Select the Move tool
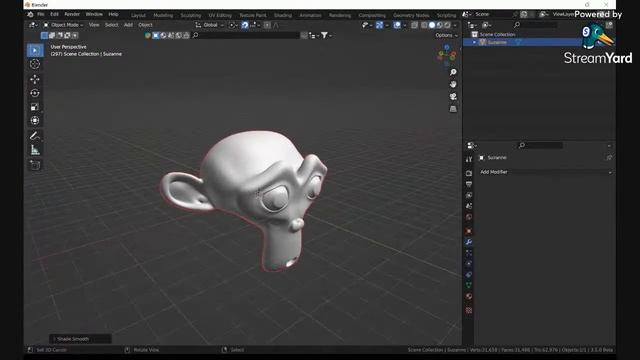The height and width of the screenshot is (360, 640). [35, 79]
